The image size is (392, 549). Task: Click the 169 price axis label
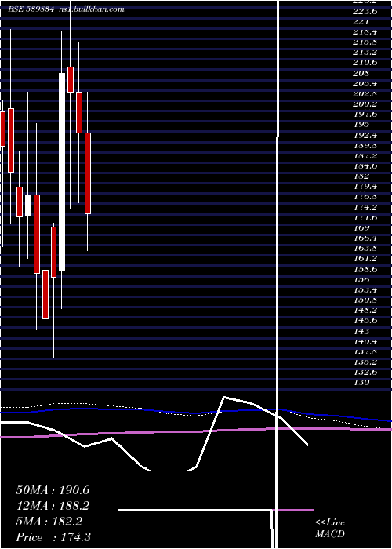coord(361,228)
